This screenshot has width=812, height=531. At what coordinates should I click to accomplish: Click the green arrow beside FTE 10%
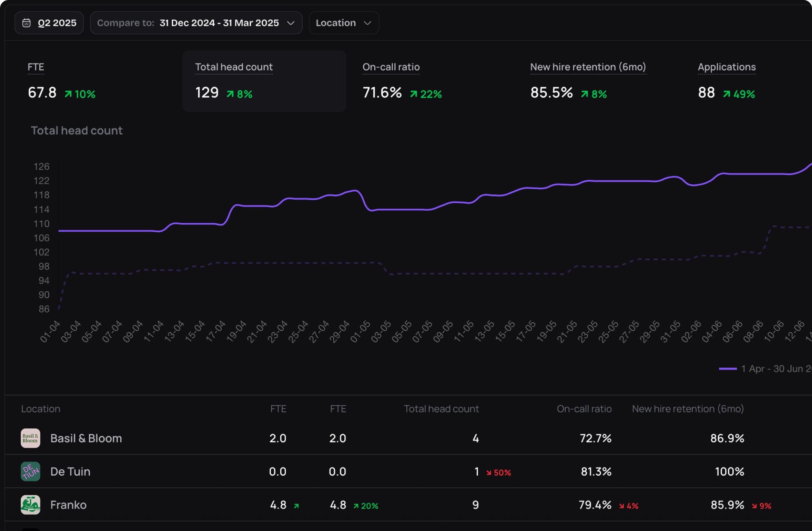(68, 94)
